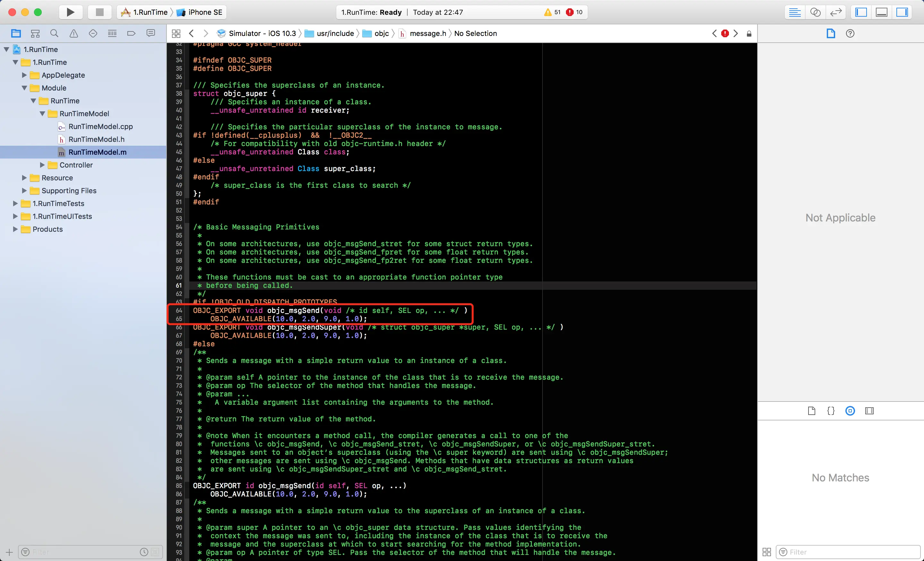Click Simulator - iOS 10.3 breadcrumb

point(257,33)
